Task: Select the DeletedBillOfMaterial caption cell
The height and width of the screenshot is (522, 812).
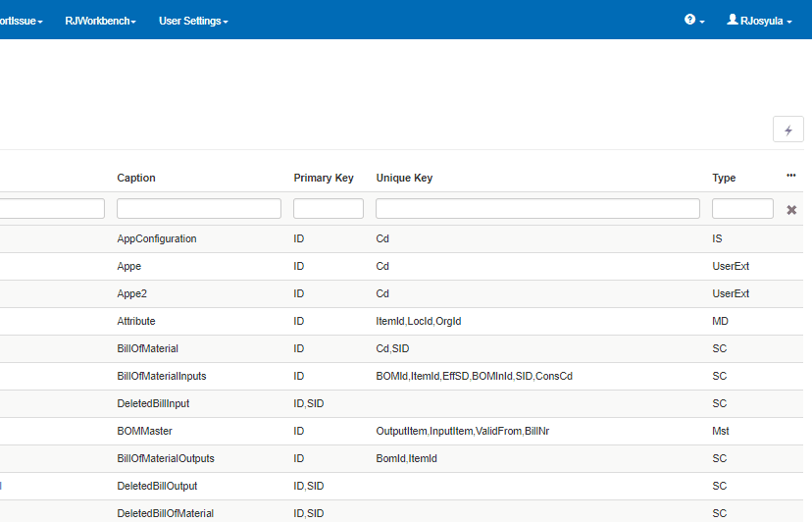Action: [165, 514]
